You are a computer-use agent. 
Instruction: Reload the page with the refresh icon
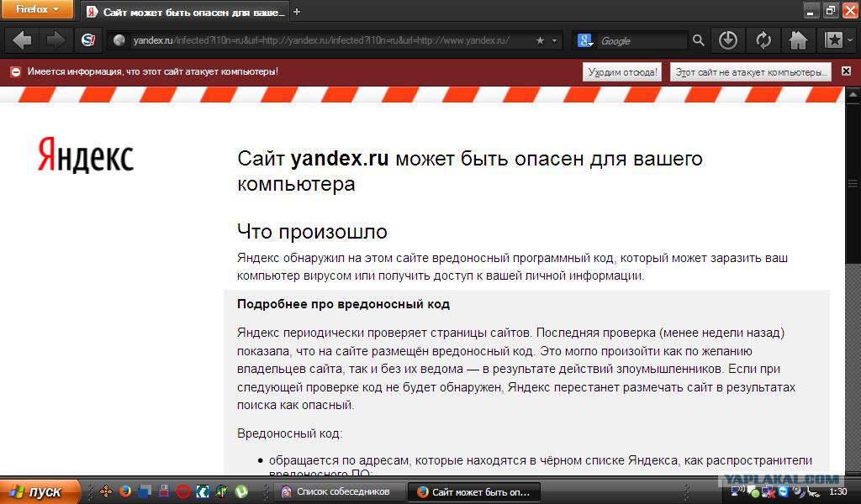[x=763, y=40]
